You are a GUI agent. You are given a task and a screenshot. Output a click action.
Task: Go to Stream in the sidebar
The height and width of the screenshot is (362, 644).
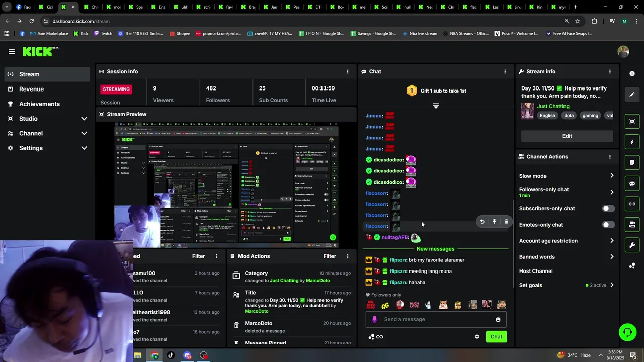click(47, 74)
